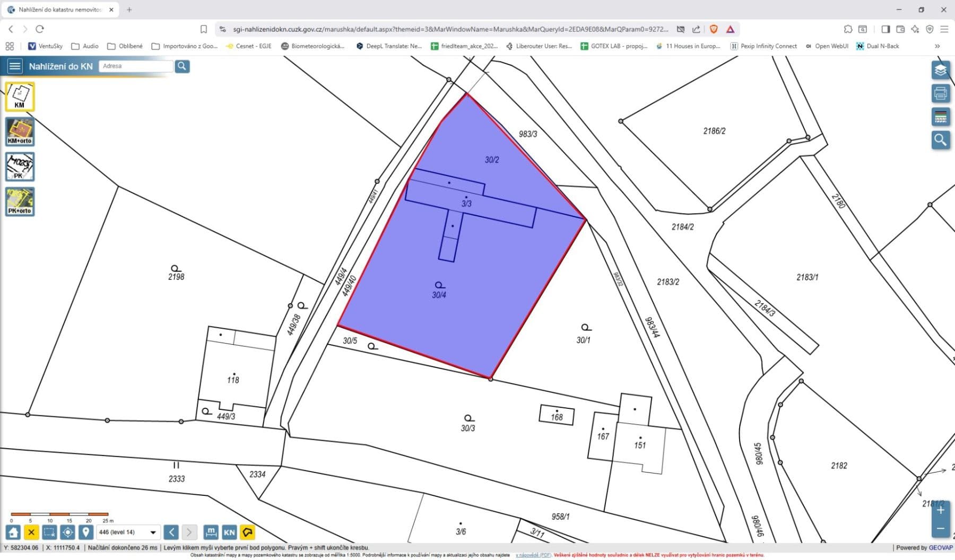The width and height of the screenshot is (955, 560).
Task: Open the layers panel icon
Action: (940, 69)
